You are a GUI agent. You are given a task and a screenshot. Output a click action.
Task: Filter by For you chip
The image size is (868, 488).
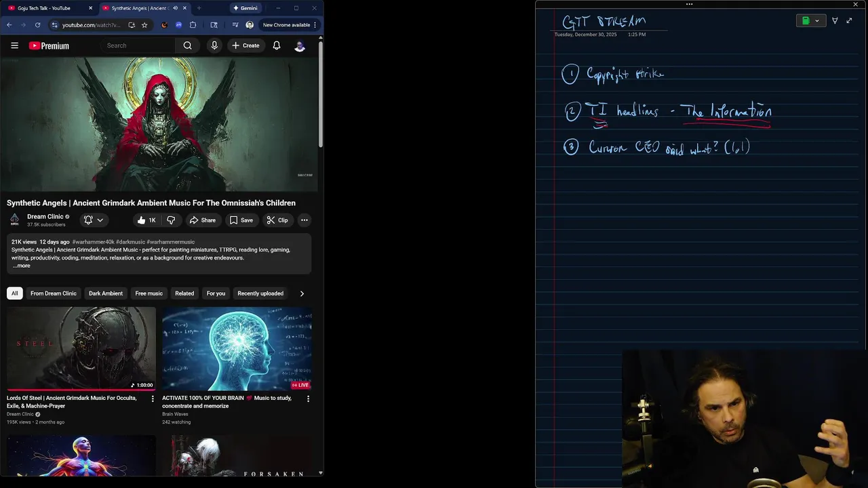[x=216, y=293]
